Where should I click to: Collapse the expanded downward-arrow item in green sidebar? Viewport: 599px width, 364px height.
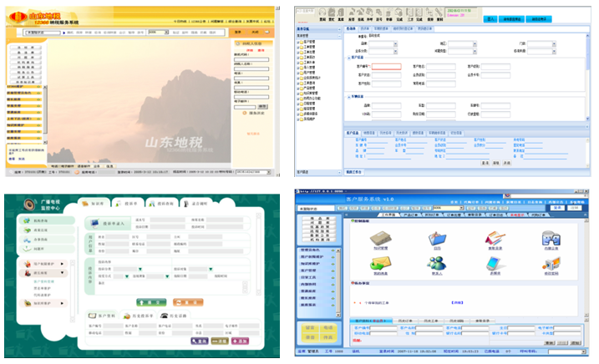point(62,273)
